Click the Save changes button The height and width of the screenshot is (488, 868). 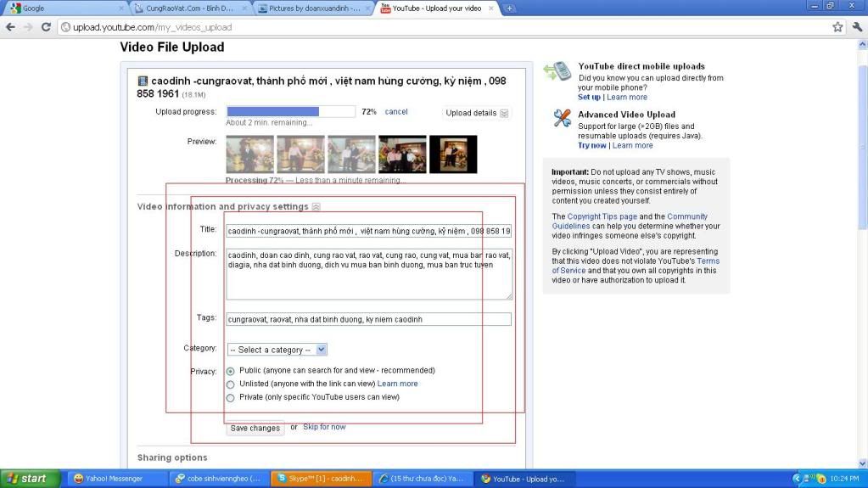(255, 428)
